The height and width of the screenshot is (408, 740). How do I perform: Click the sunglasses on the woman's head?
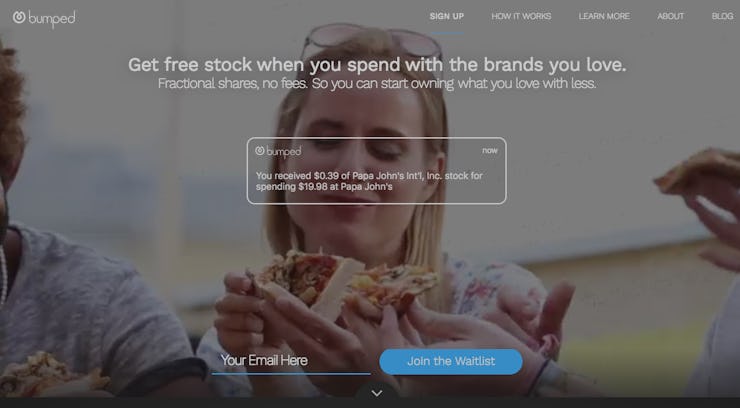pyautogui.click(x=371, y=42)
